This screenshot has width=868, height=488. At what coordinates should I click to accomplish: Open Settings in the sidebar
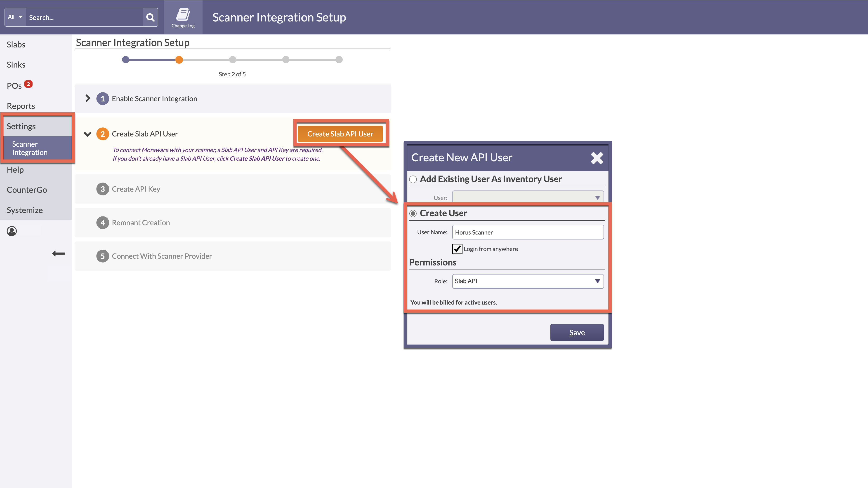pos(21,126)
